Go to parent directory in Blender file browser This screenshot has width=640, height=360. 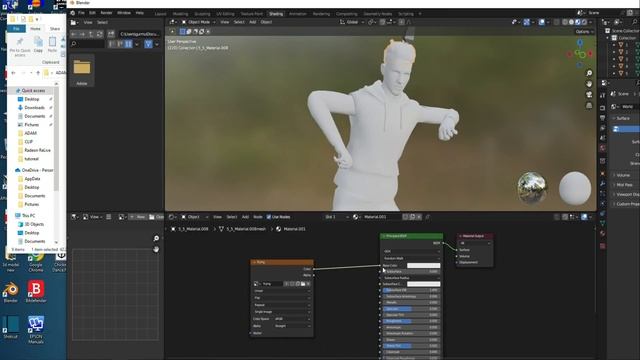(91, 34)
